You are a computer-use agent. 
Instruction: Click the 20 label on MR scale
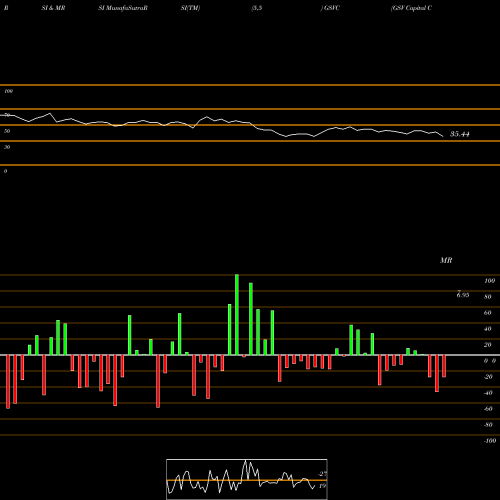point(488,345)
